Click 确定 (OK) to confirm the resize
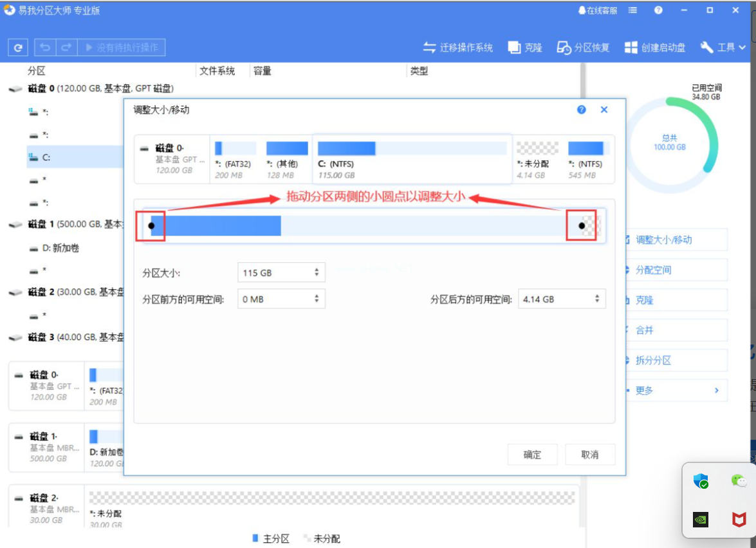The image size is (756, 548). click(532, 455)
